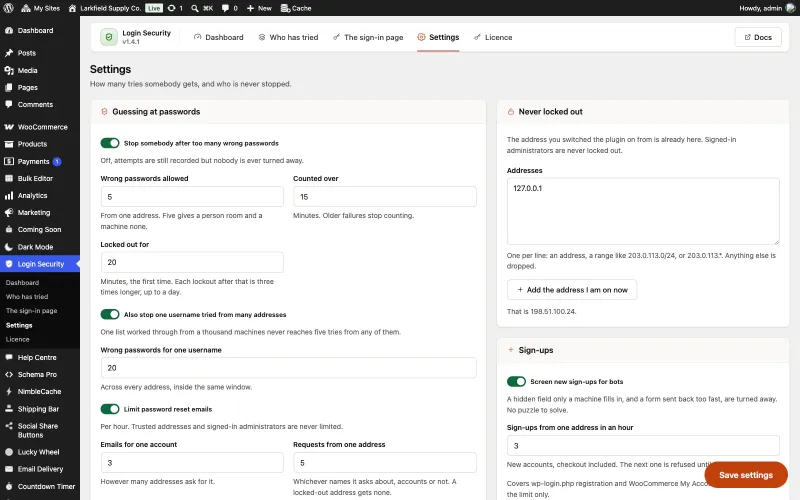The height and width of the screenshot is (500, 800).
Task: Click Requests from one address field
Action: (385, 463)
